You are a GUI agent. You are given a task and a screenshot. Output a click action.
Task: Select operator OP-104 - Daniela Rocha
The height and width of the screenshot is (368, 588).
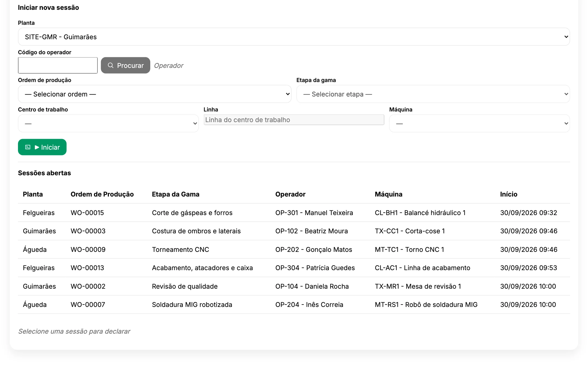click(312, 286)
